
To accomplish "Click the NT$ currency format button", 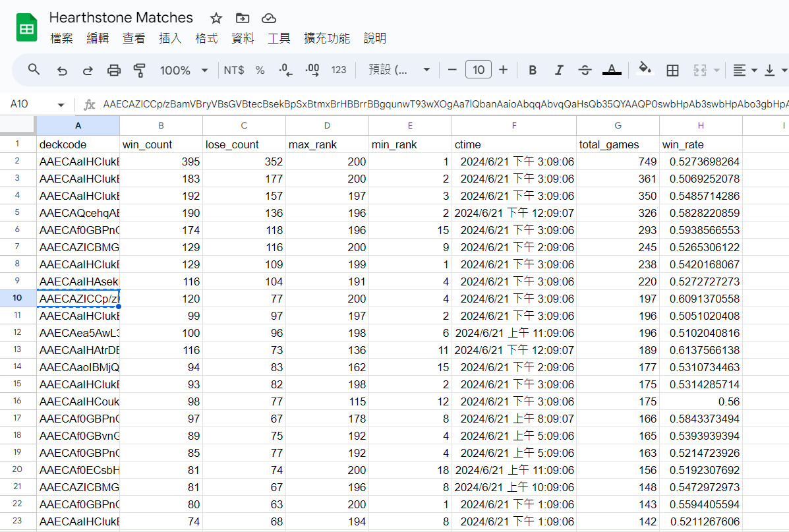I will (x=234, y=70).
